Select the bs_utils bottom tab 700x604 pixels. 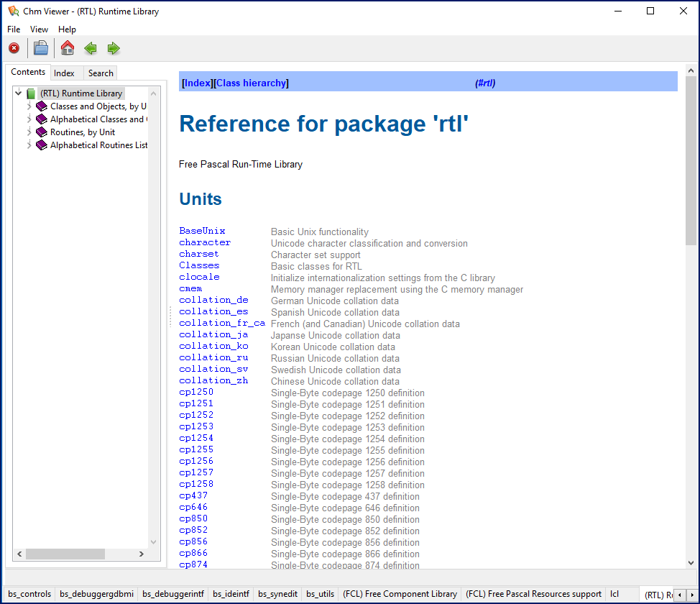pyautogui.click(x=320, y=594)
